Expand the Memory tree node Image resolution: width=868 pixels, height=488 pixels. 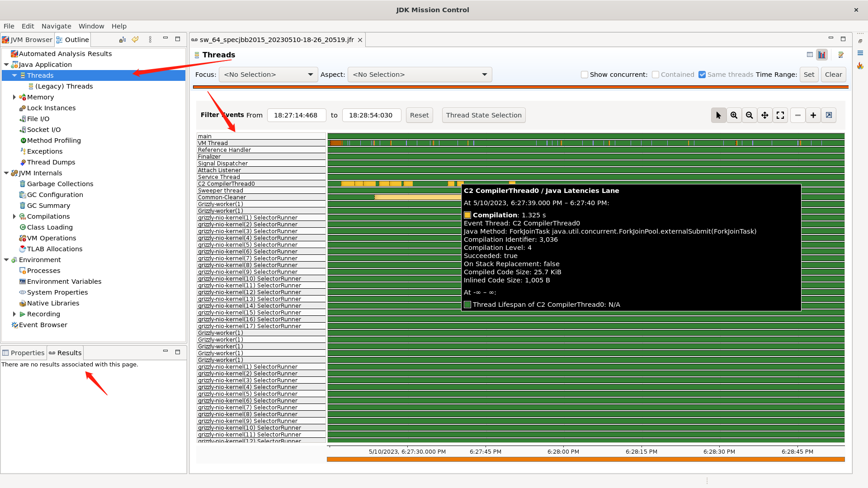(14, 97)
